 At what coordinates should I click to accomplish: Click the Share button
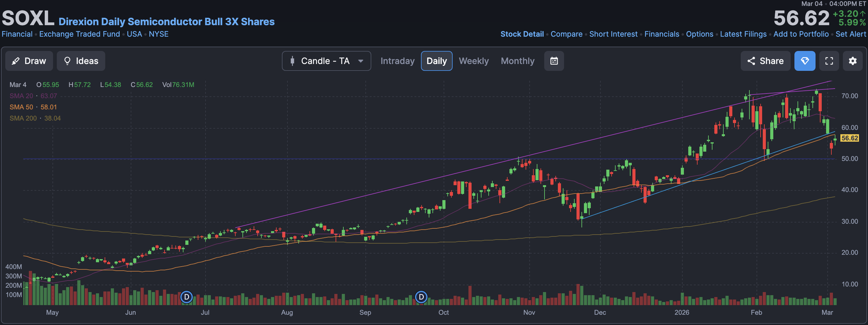coord(765,61)
